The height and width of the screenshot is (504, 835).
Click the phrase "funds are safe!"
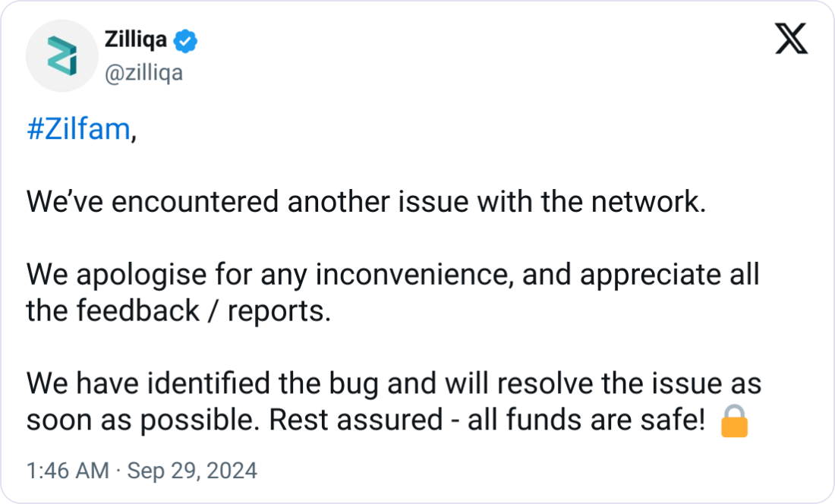pos(606,420)
